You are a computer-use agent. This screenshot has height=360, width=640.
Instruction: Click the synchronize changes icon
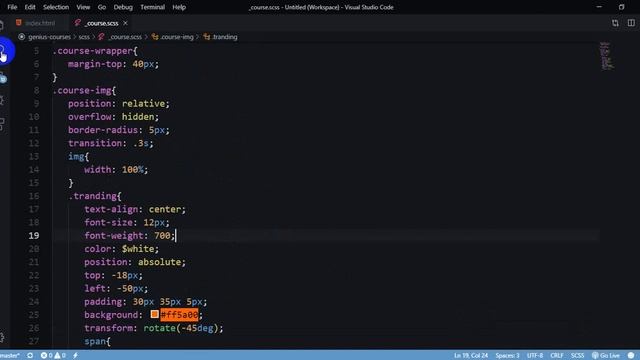pos(30,356)
